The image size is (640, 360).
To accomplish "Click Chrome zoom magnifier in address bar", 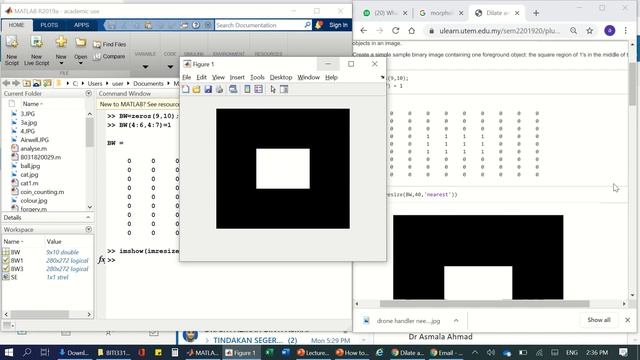I will pyautogui.click(x=573, y=31).
